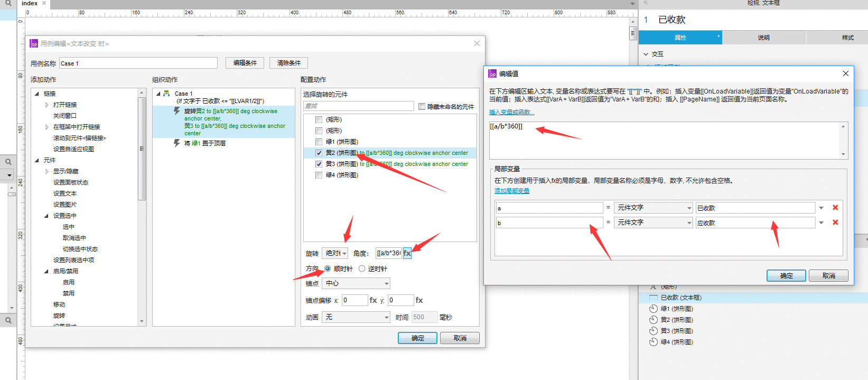The height and width of the screenshot is (380, 868).
Task: Check the 绿1 (饼形图) checkbox
Action: tap(319, 142)
